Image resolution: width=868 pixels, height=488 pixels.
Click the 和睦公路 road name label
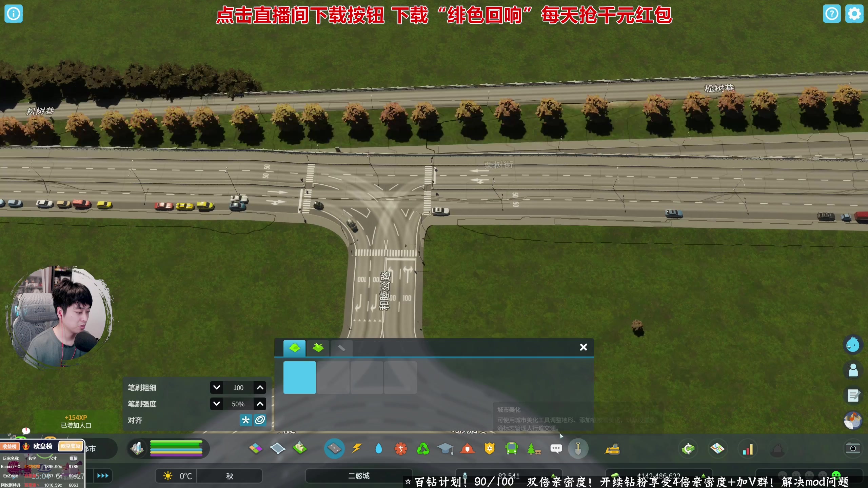(385, 291)
